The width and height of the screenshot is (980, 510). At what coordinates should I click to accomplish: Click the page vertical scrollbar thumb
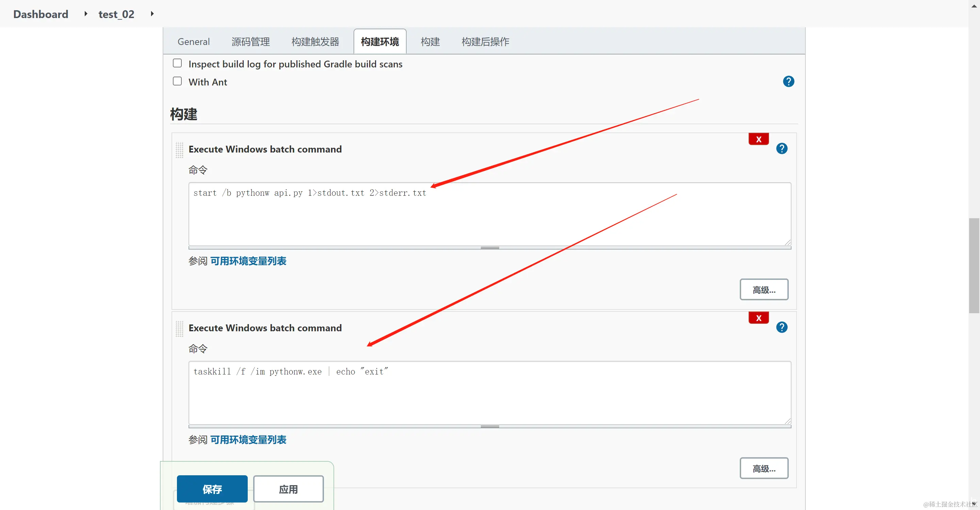[x=974, y=265]
